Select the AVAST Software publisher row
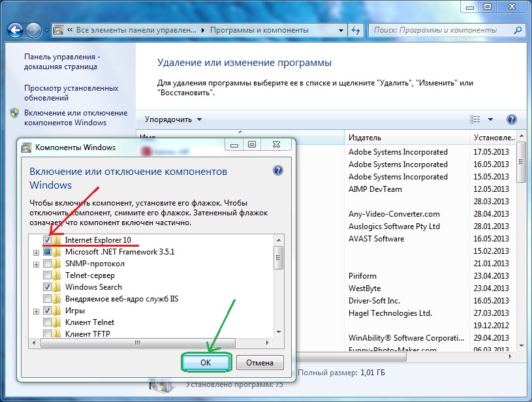This screenshot has width=532, height=402. pyautogui.click(x=376, y=239)
